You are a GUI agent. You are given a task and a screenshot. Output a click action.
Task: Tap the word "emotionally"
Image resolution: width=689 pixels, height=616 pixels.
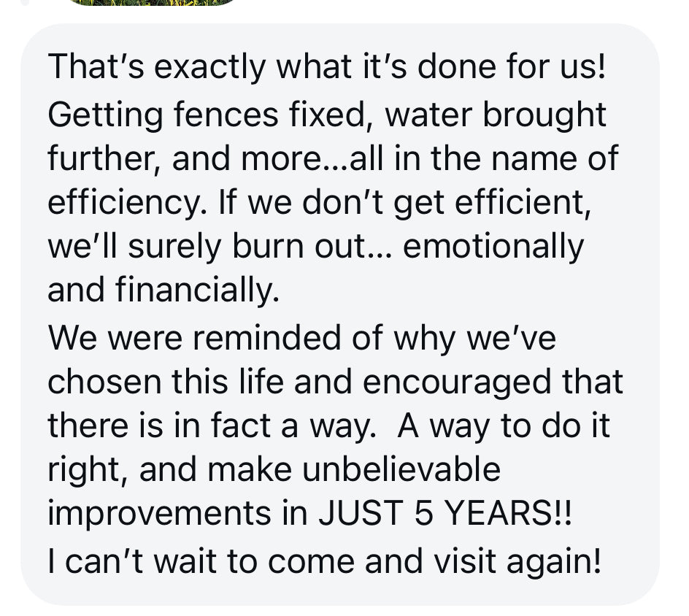pyautogui.click(x=493, y=247)
